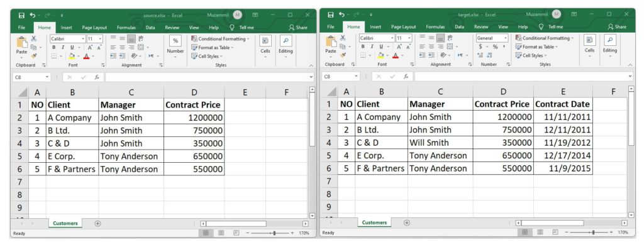
Task: Click Increase Indent icon in source.xlsx
Action: [122, 56]
